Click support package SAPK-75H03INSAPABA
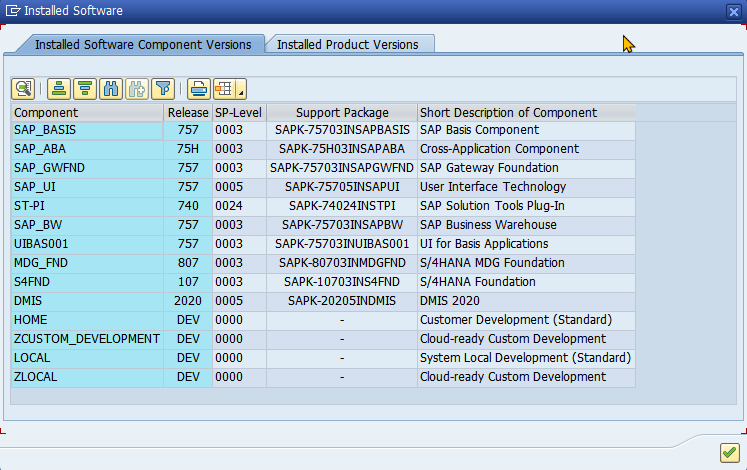The width and height of the screenshot is (747, 470). 342,150
